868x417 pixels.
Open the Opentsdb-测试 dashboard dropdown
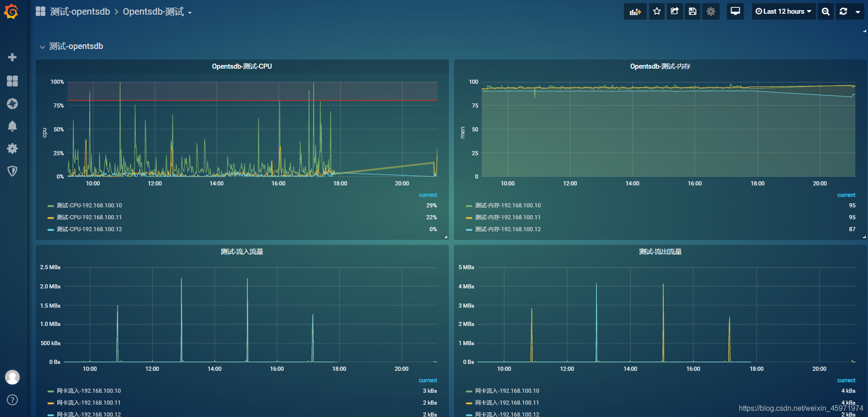click(x=157, y=11)
